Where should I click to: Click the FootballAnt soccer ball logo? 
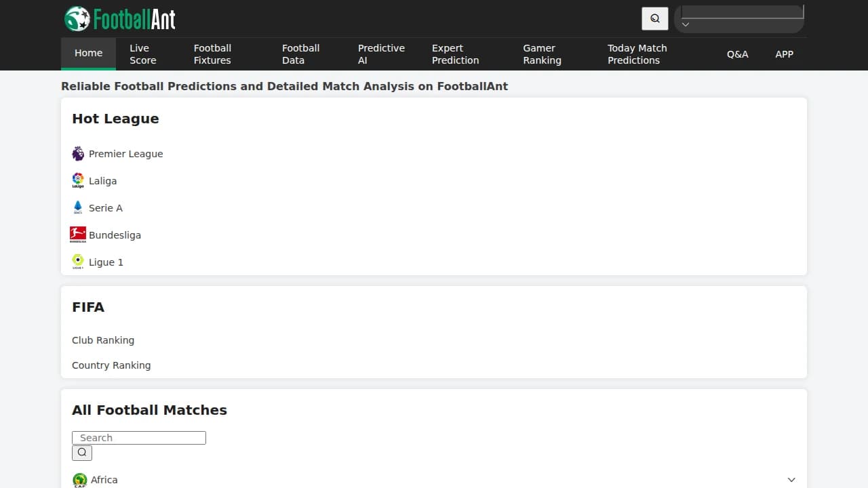77,18
